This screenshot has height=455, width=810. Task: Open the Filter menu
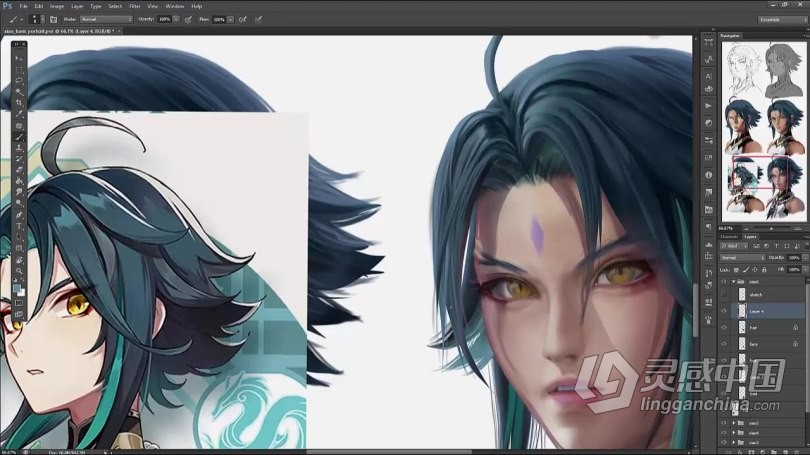135,6
